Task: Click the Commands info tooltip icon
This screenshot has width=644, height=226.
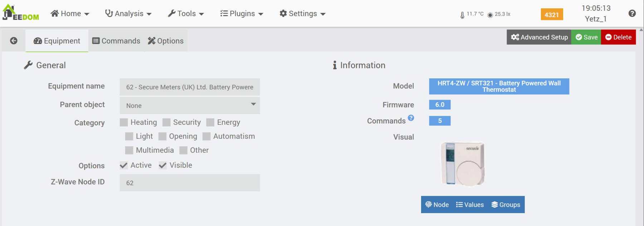Action: point(411,118)
